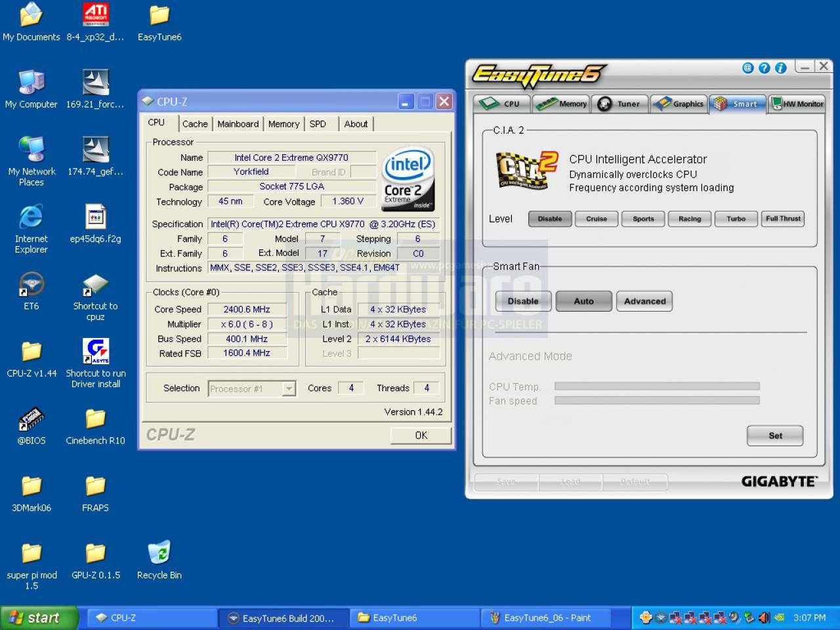Open the EasyTune6 Memory tab
This screenshot has height=630, width=840.
(x=561, y=104)
